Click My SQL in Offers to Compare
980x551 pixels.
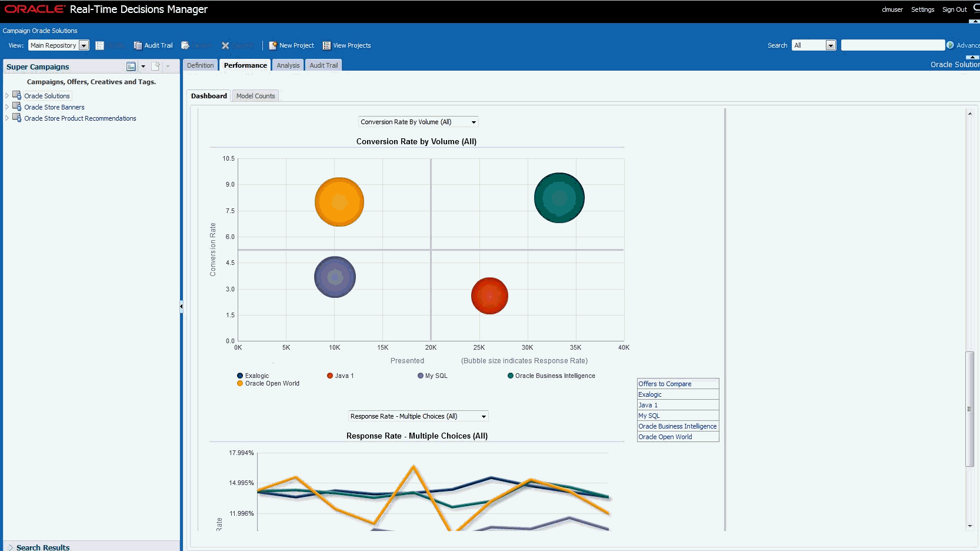649,416
